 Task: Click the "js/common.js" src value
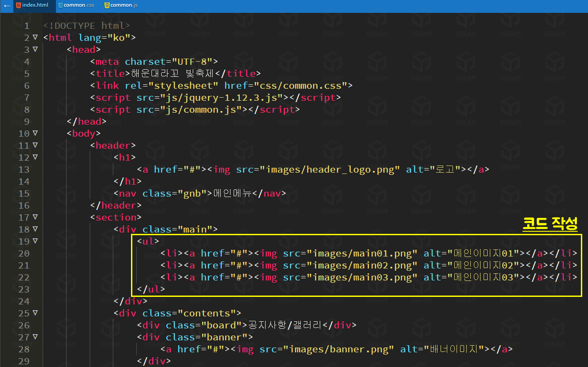[x=201, y=110]
